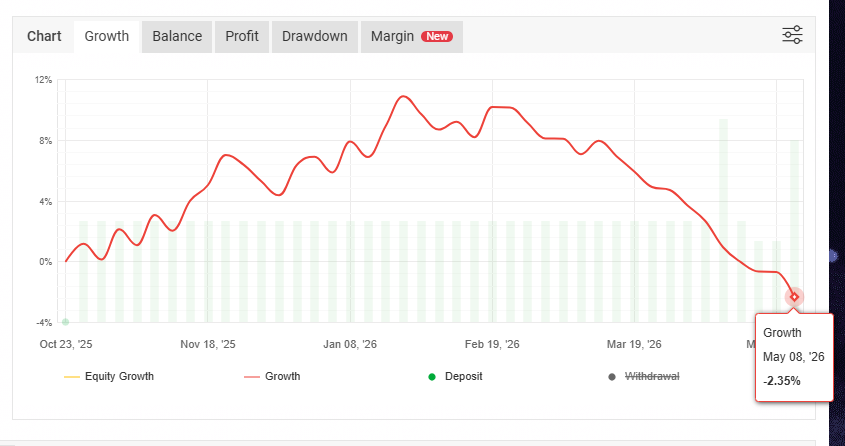The image size is (845, 446).
Task: Open the Profit tab
Action: click(242, 37)
